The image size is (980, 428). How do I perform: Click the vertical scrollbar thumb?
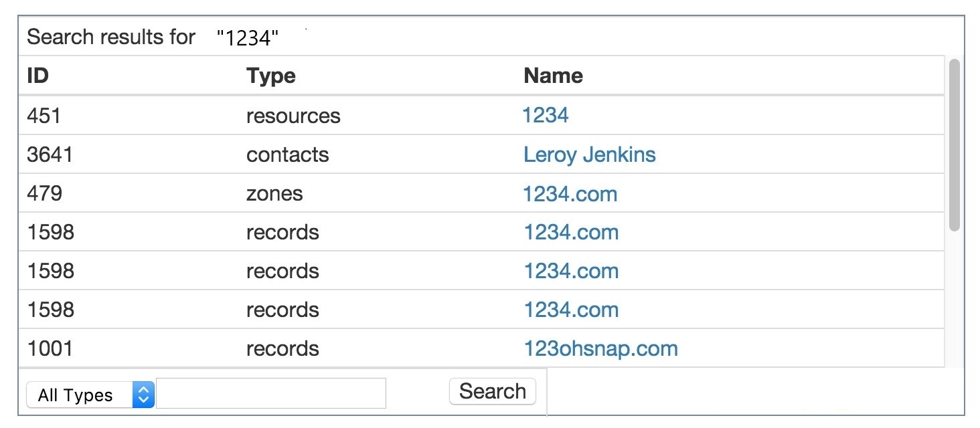955,145
